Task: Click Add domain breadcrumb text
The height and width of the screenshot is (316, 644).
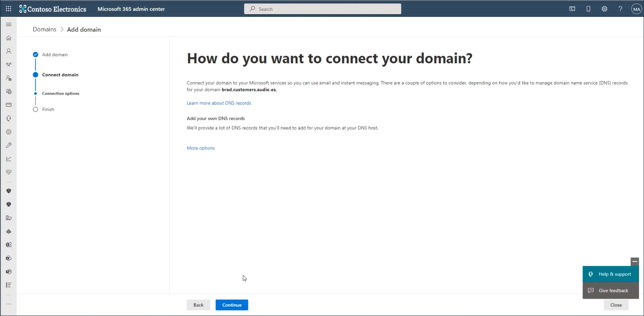Action: point(84,29)
